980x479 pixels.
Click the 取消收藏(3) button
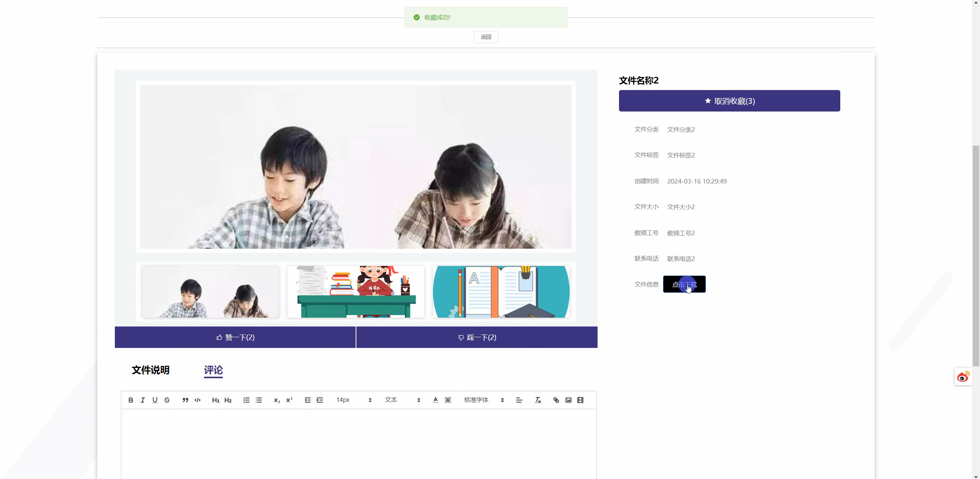729,101
